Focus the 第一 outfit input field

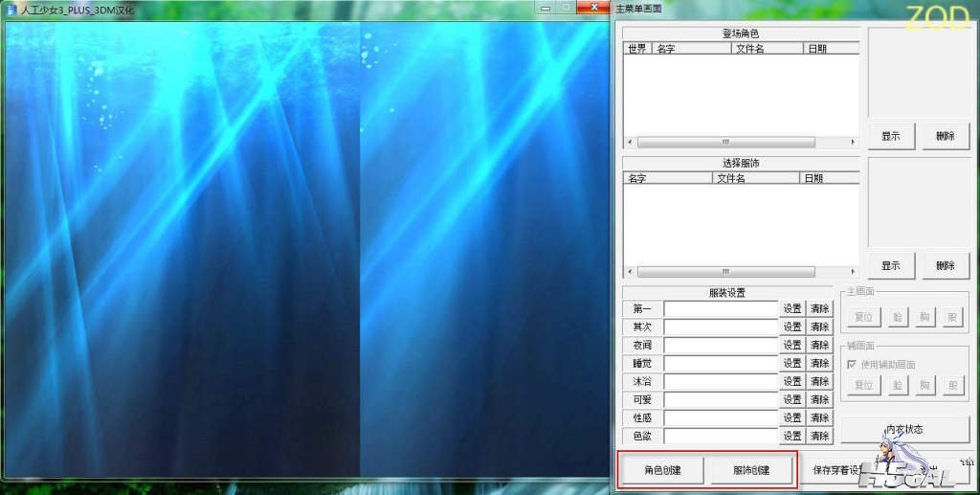pyautogui.click(x=721, y=308)
